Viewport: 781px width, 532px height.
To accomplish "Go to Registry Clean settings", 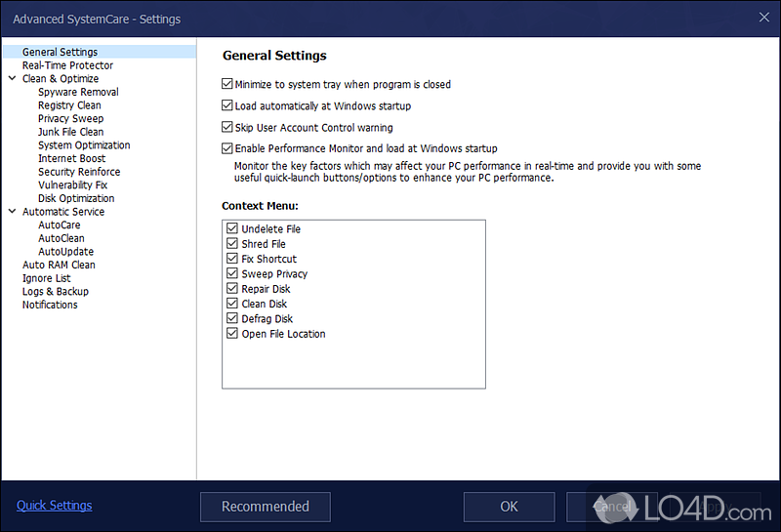I will (x=69, y=105).
